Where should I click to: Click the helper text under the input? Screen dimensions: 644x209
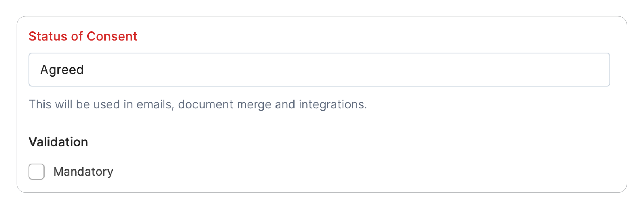click(198, 104)
